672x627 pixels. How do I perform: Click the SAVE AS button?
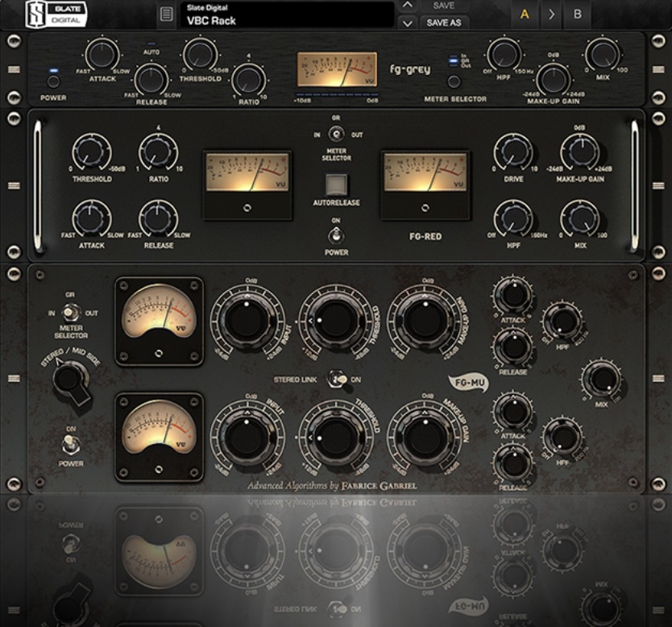pos(444,23)
